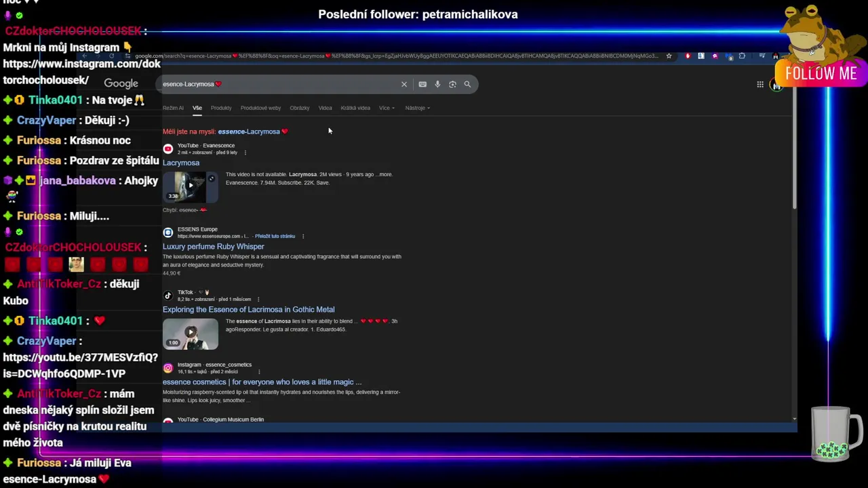Open the on-screen keyboard icon in search bar

(422, 84)
